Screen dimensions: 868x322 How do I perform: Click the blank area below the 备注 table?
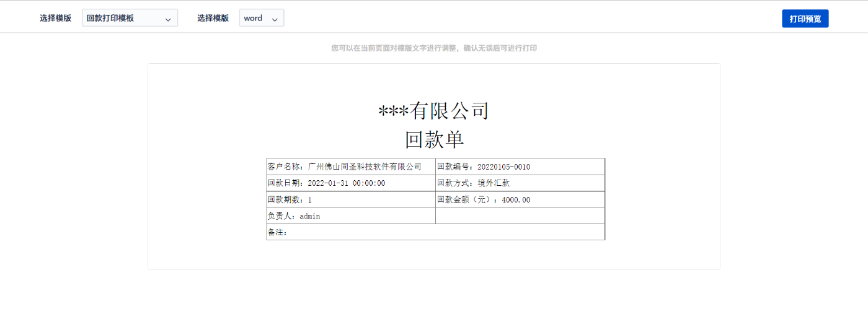click(433, 255)
